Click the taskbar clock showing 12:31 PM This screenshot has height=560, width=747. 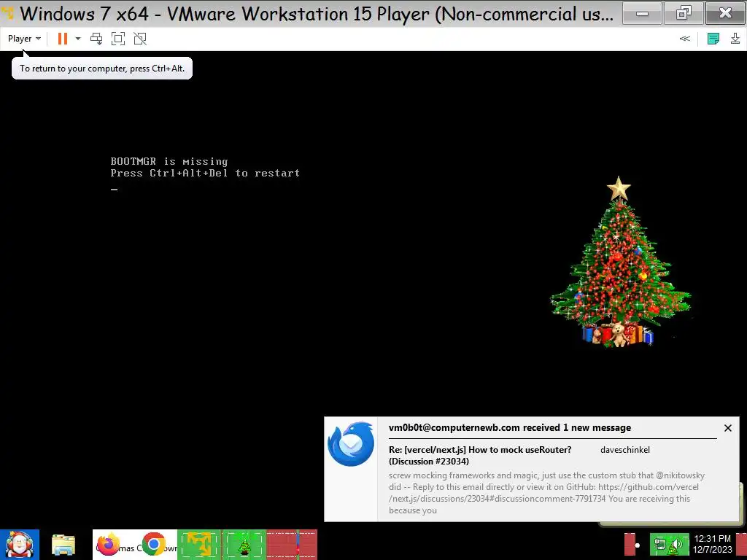[x=712, y=544]
